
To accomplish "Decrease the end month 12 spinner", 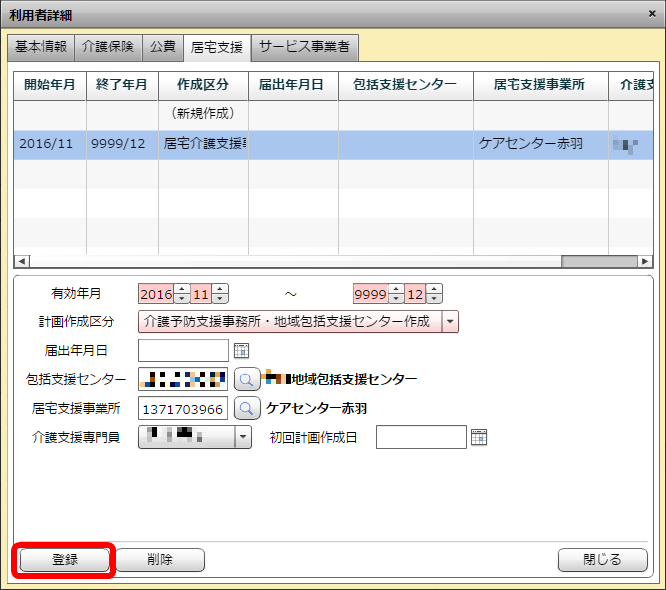I will pos(435,299).
